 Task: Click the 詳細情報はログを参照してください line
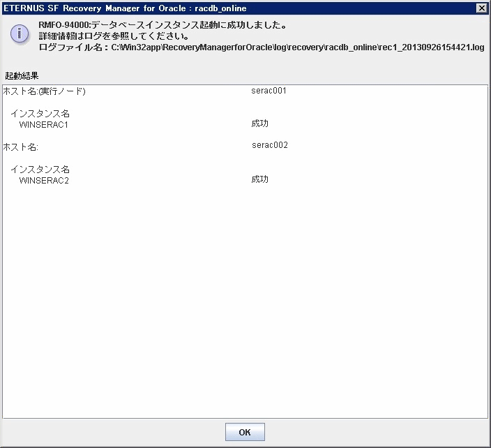[114, 36]
